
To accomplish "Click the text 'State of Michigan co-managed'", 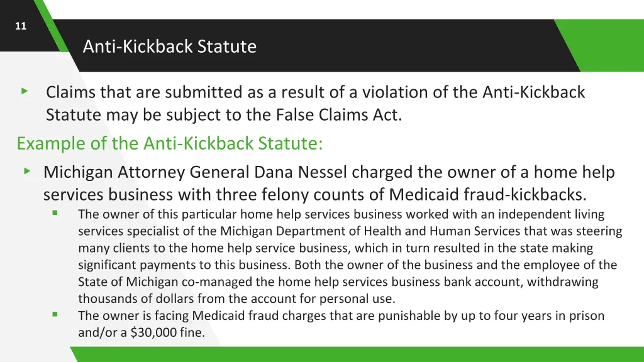I will [165, 282].
